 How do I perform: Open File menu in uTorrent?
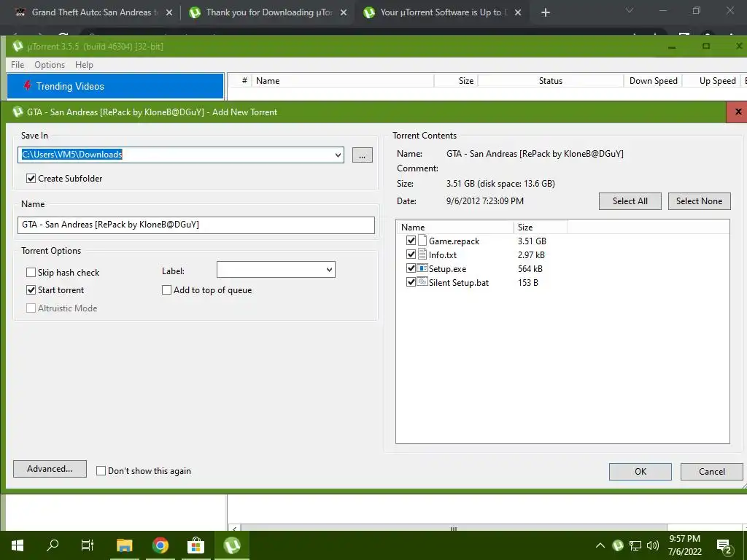(18, 65)
